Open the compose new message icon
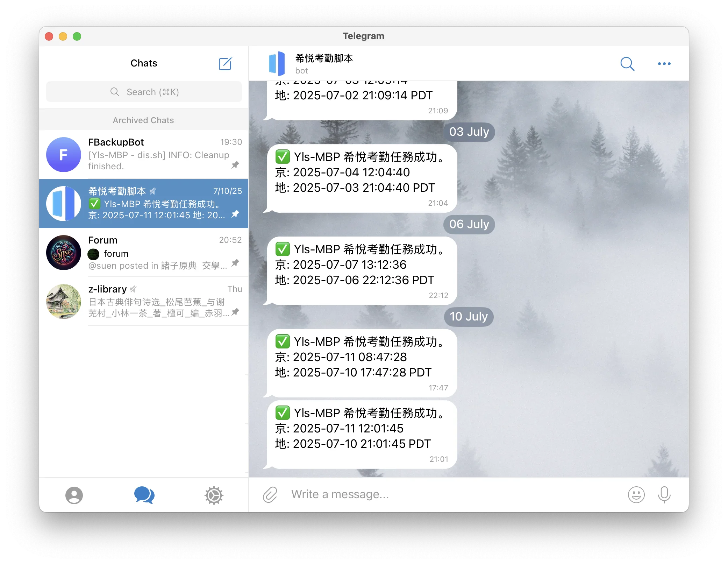 pos(225,63)
